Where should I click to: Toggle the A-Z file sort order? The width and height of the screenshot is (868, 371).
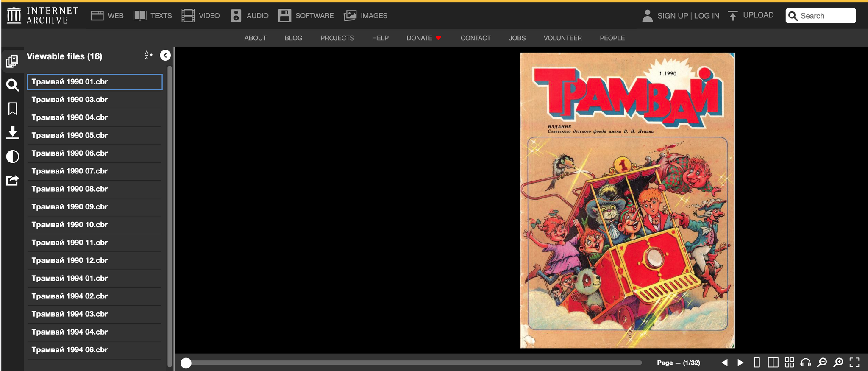[x=148, y=55]
